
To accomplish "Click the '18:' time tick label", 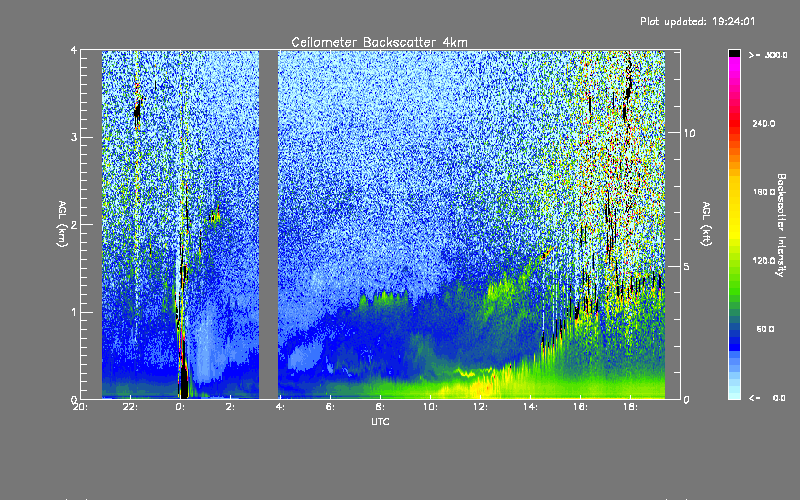I will tap(630, 407).
